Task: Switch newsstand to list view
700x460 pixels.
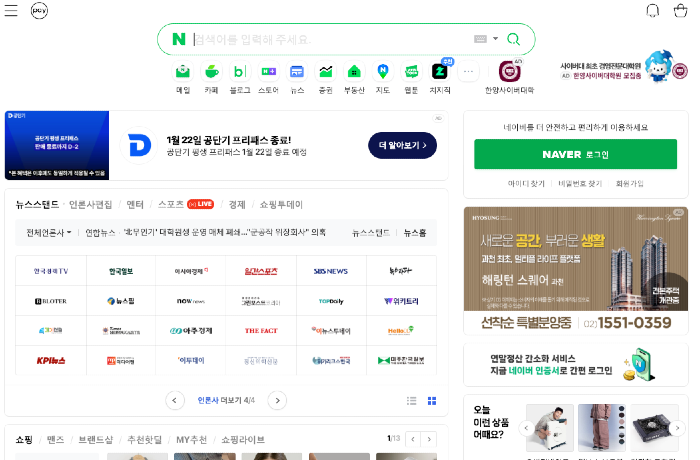Action: coord(412,401)
